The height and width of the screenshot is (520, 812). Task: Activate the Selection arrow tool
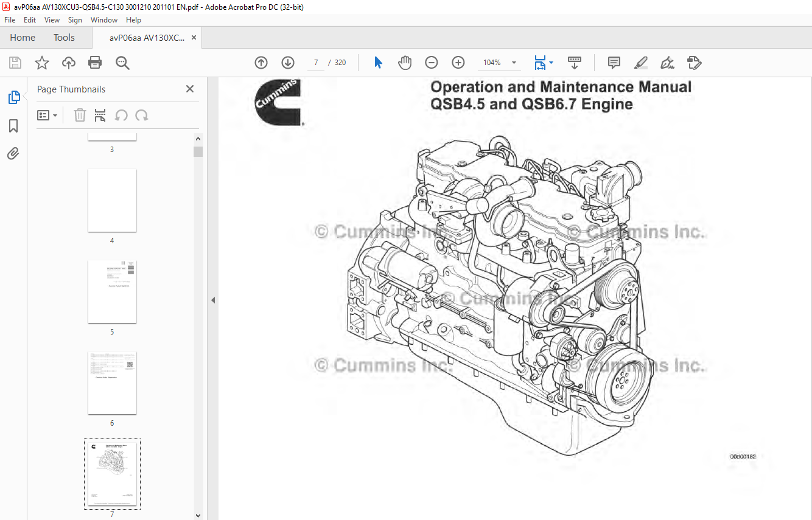point(378,63)
